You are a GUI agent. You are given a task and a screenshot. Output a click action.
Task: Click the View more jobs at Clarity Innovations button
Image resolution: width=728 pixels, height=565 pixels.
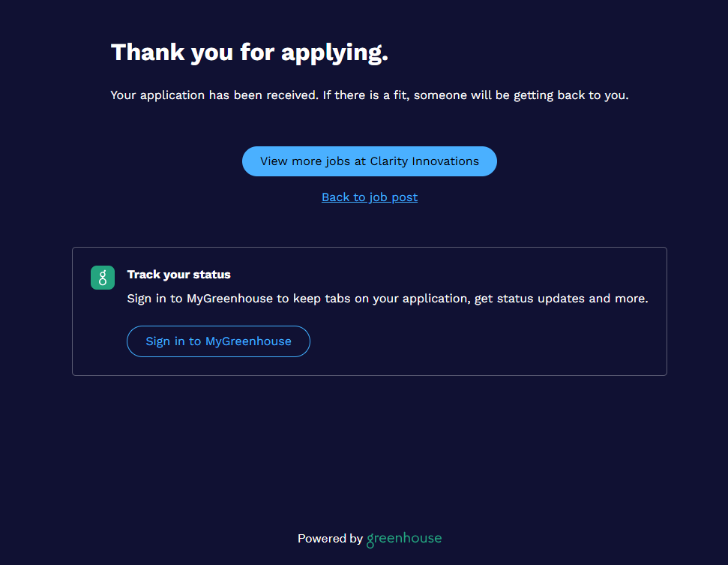click(x=369, y=161)
